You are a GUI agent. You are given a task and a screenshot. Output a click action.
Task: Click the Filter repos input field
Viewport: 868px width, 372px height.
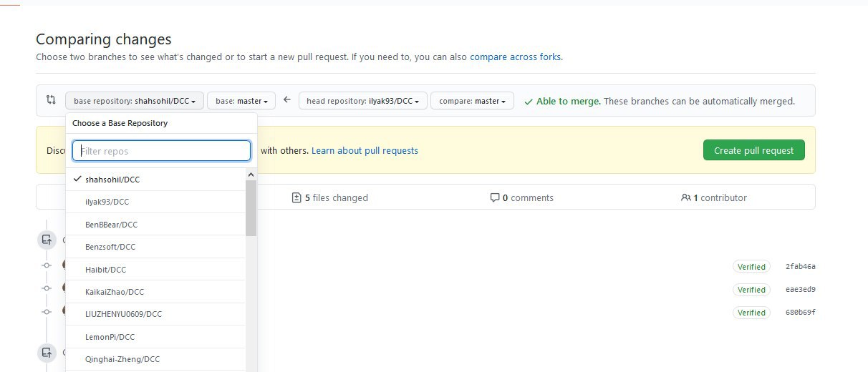[x=162, y=151]
